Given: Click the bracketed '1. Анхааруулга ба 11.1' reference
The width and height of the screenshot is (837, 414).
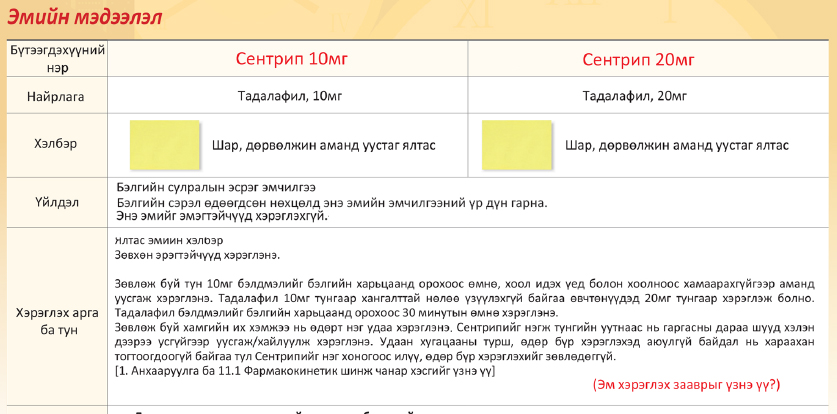Looking at the screenshot, I should (x=305, y=371).
